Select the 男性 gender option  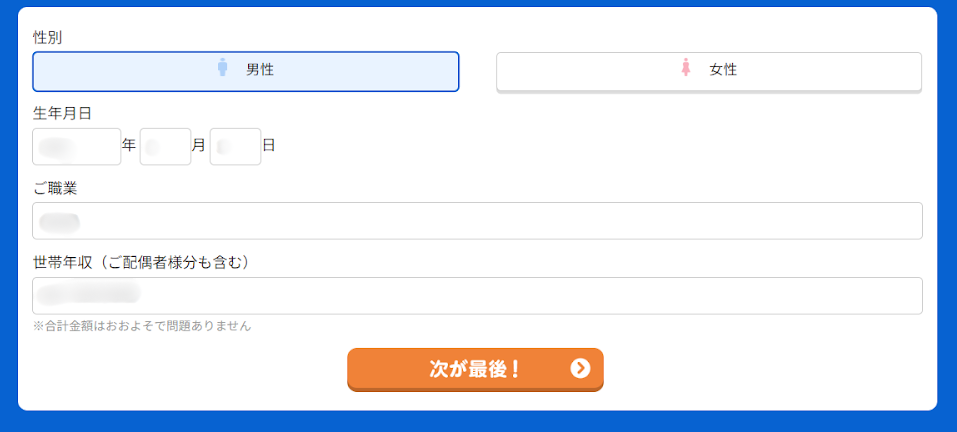(245, 71)
